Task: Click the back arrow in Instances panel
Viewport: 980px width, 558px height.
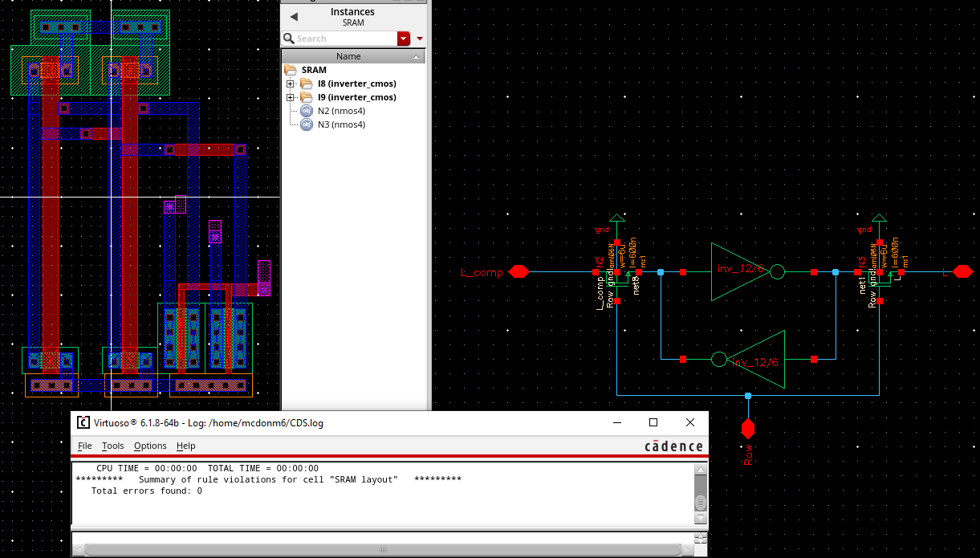Action: [294, 17]
